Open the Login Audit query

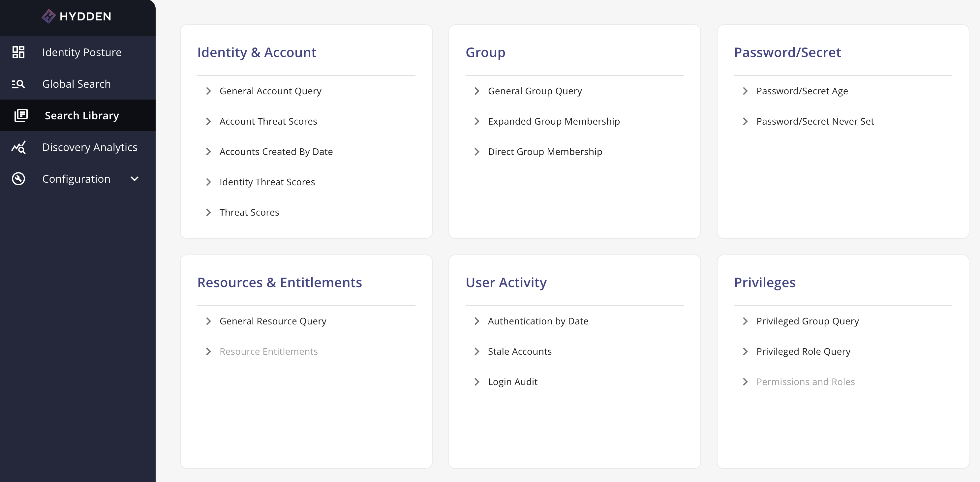[x=512, y=381]
